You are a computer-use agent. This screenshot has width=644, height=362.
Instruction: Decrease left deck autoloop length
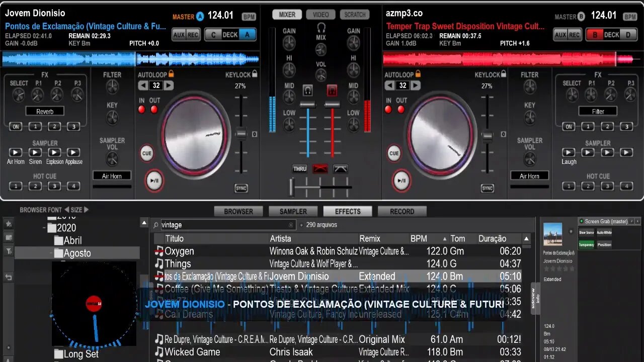(x=143, y=85)
